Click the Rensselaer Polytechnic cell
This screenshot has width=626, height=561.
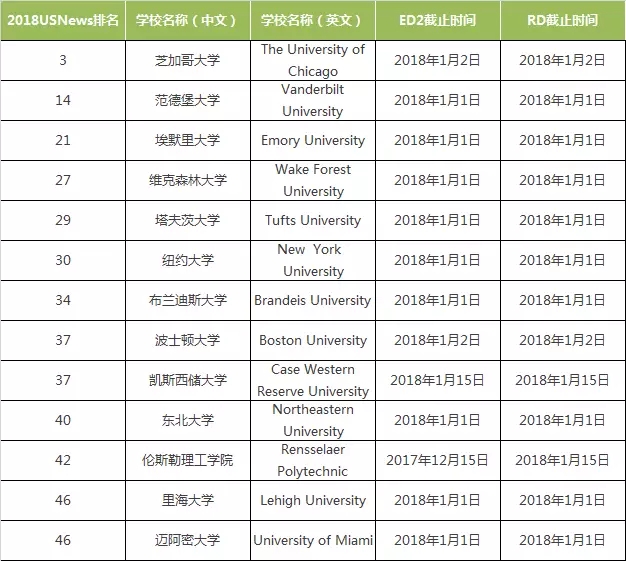tap(313, 460)
